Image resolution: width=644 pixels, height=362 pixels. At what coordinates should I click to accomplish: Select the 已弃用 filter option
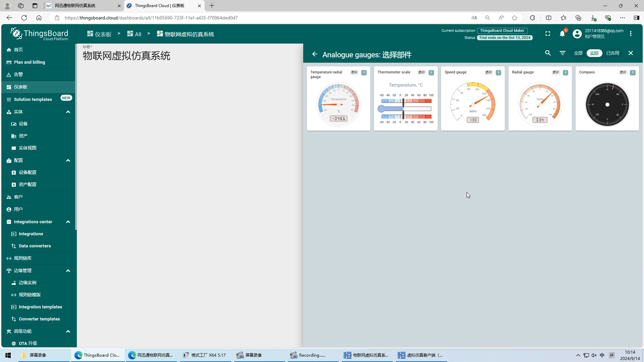coord(612,53)
